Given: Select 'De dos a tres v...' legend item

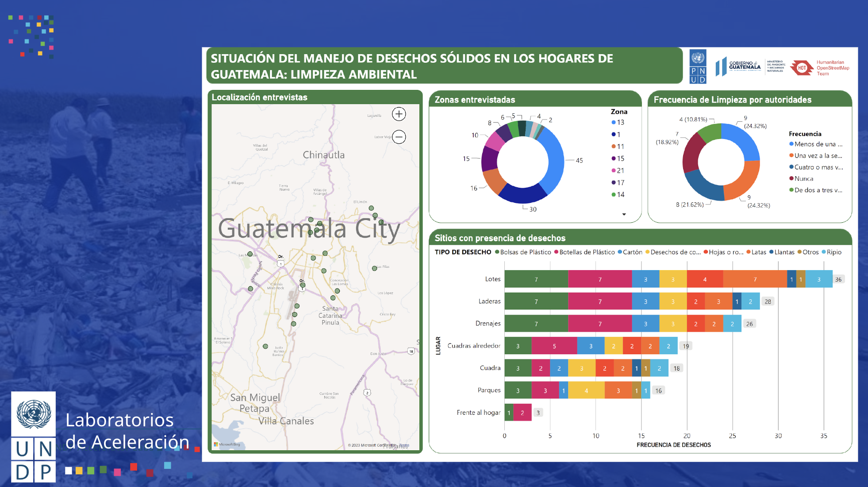Looking at the screenshot, I should coord(816,190).
